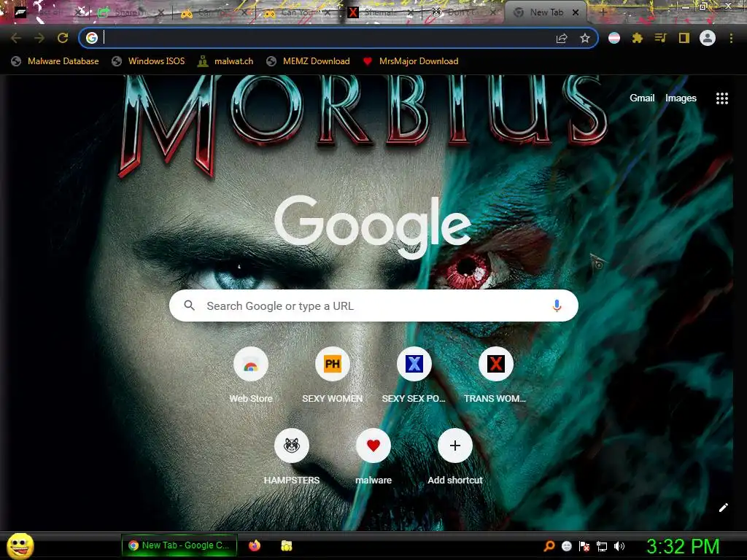Start voice search with the microphone icon
The width and height of the screenshot is (747, 560).
(557, 306)
